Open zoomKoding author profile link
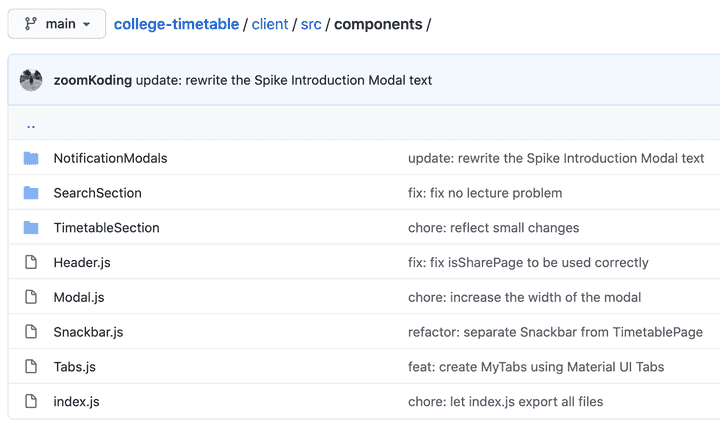 coord(92,80)
